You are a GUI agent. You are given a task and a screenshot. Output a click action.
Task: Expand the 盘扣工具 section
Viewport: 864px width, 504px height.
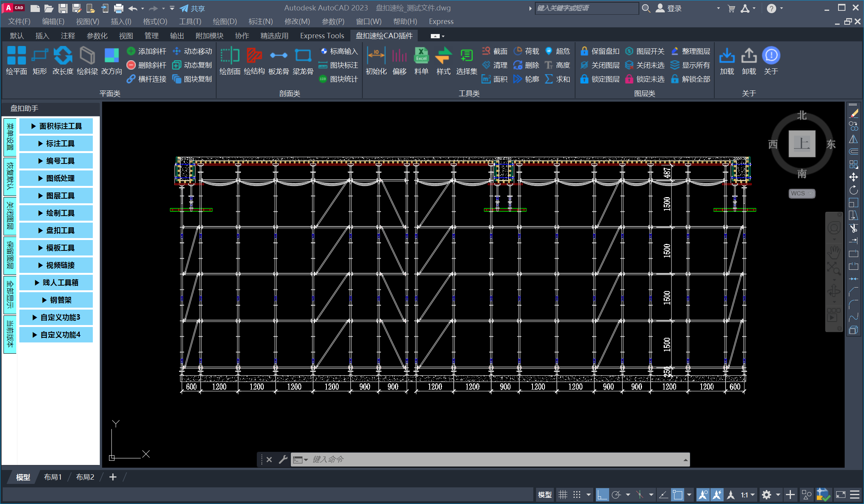pos(56,230)
